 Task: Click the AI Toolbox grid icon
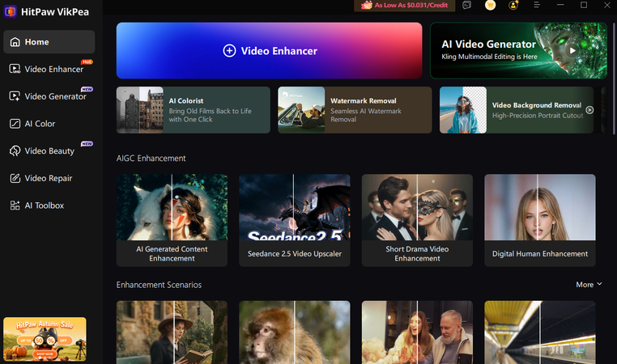[x=15, y=205]
